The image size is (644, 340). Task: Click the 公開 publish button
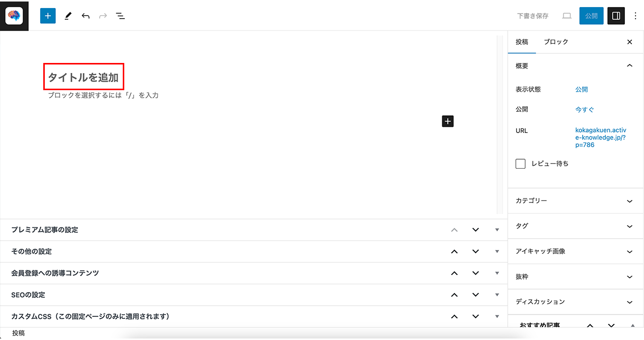point(591,16)
